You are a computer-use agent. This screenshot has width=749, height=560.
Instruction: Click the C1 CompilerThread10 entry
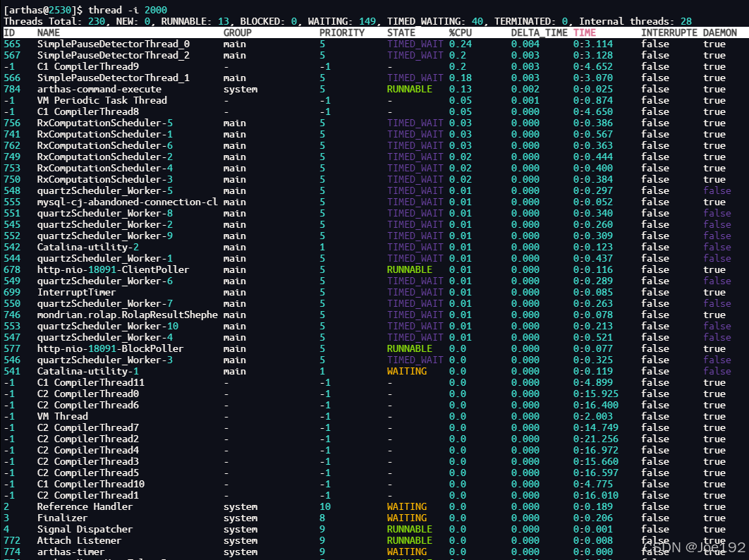(x=91, y=484)
